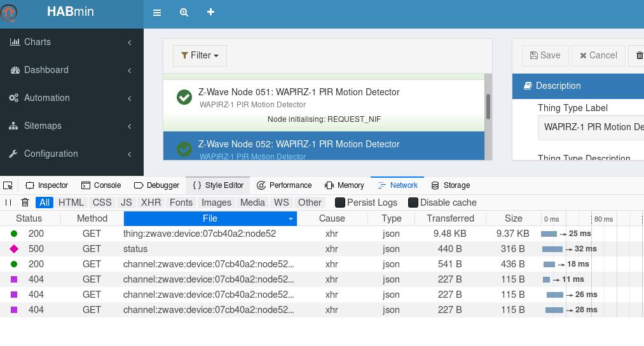Click the Save button
The height and width of the screenshot is (346, 644).
coord(545,55)
